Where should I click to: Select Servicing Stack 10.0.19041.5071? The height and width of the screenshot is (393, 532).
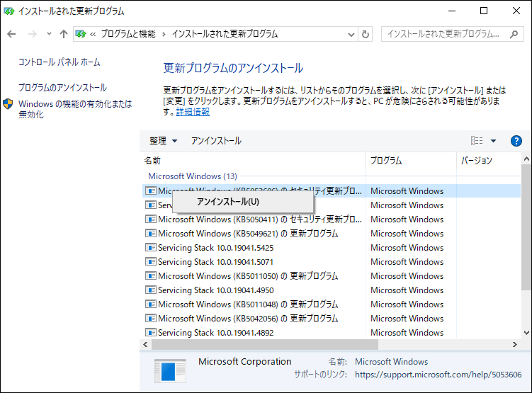[331, 262]
